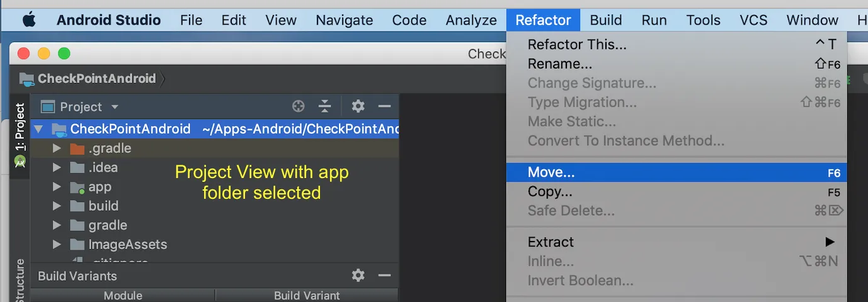868x302 pixels.
Task: Close the open Refactor menu
Action: click(543, 20)
